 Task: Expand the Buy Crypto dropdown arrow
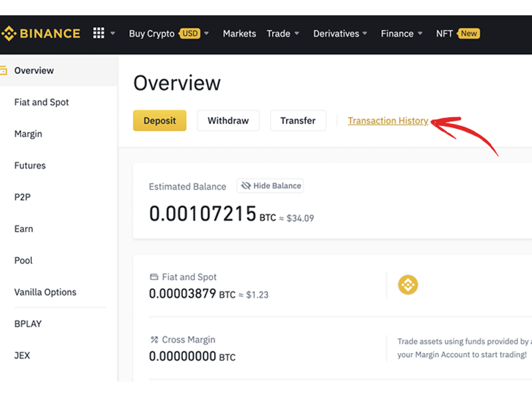pyautogui.click(x=206, y=33)
